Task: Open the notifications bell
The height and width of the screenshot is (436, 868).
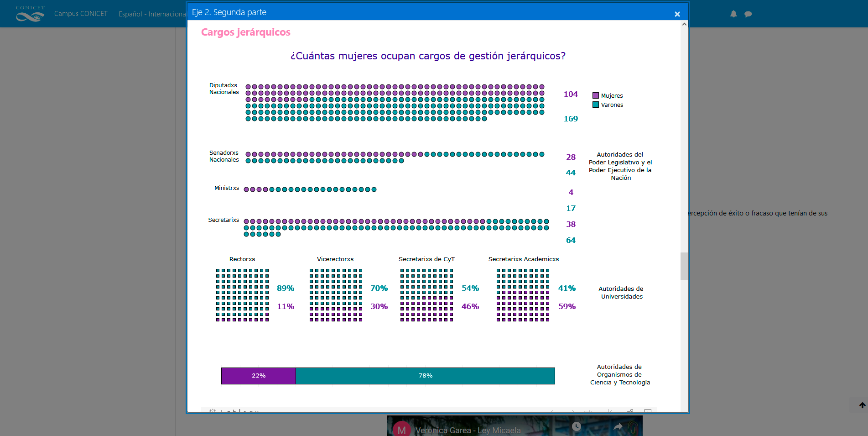Action: (733, 14)
